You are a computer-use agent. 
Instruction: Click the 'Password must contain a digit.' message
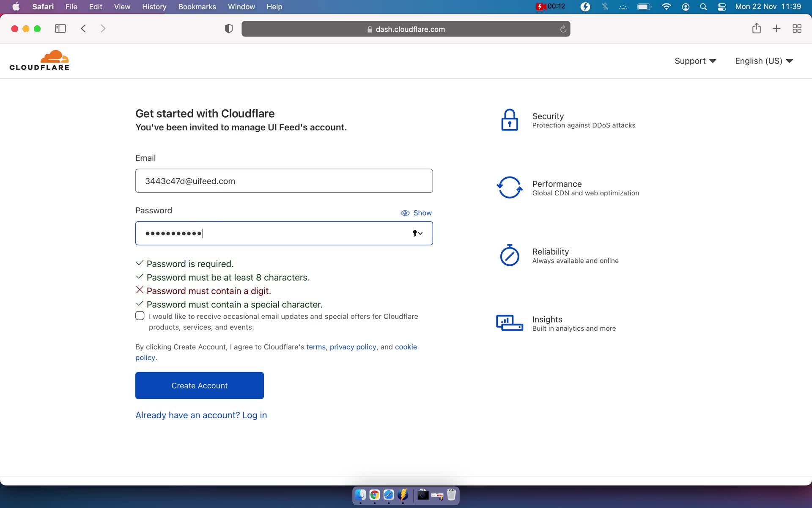point(209,291)
